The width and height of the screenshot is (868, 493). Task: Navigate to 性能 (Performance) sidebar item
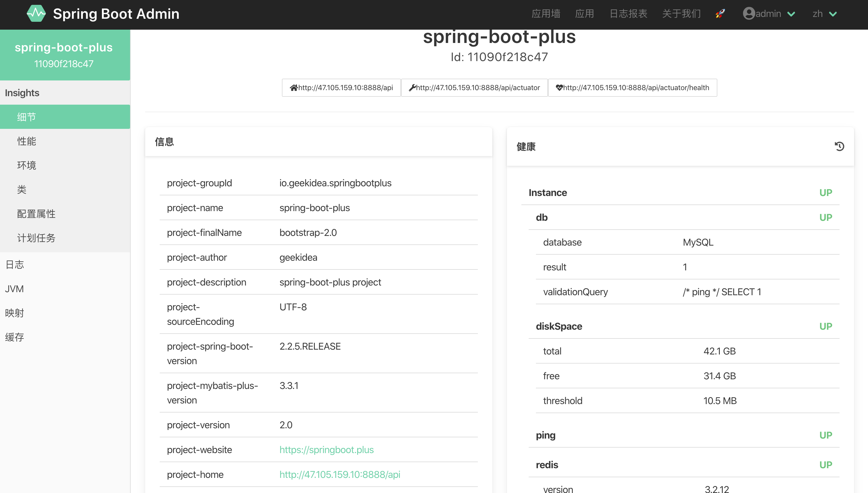point(27,141)
